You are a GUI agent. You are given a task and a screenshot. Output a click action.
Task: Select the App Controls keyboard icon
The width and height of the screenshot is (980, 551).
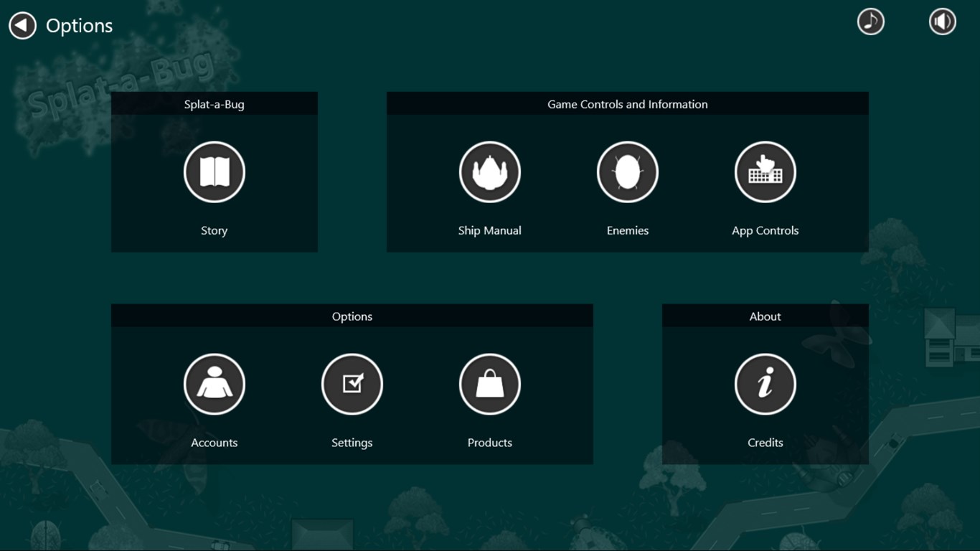[x=765, y=172]
